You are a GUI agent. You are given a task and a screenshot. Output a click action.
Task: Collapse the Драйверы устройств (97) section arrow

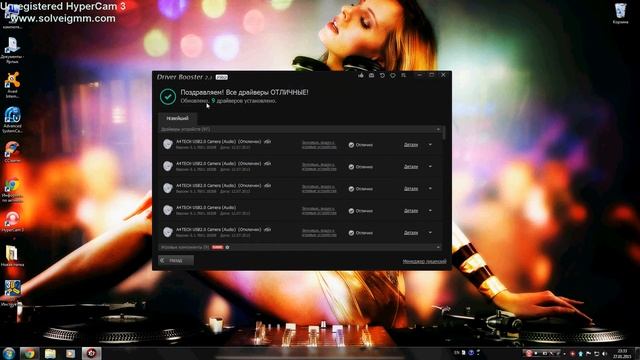point(438,129)
